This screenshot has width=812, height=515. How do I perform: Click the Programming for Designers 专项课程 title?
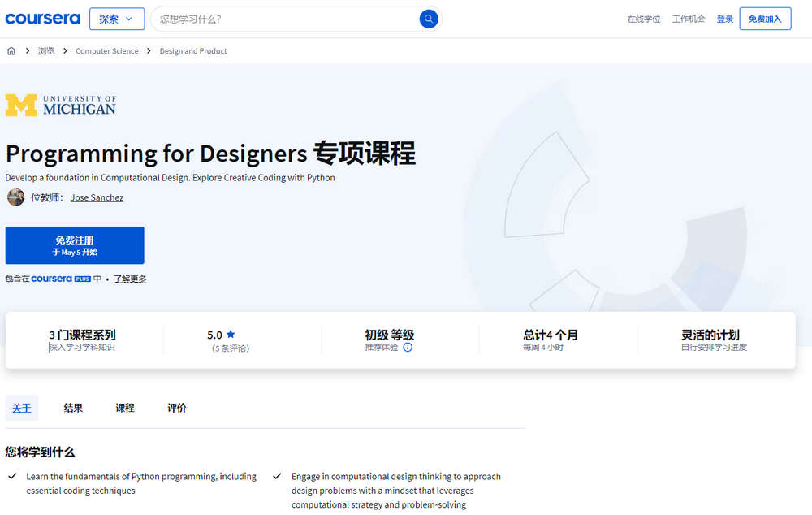tap(210, 154)
